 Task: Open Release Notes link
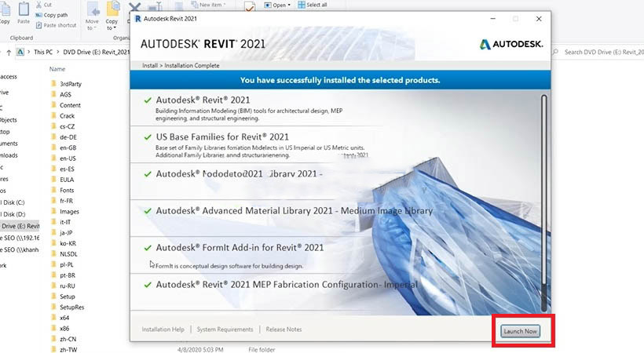click(x=284, y=329)
